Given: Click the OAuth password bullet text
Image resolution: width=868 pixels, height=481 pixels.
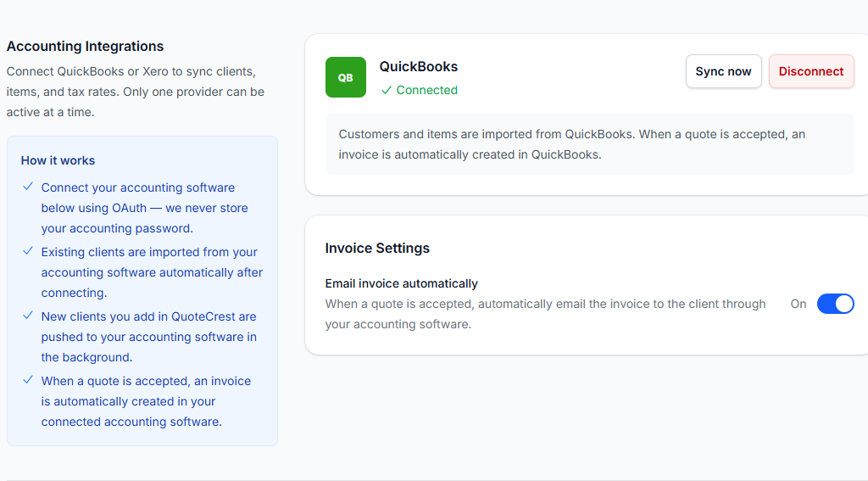Looking at the screenshot, I should click(x=144, y=208).
